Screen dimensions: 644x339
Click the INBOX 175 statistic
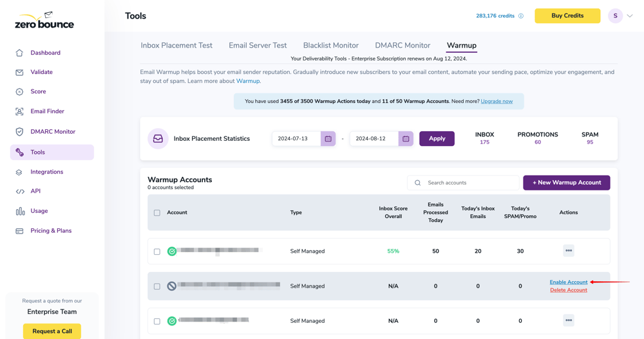point(485,138)
